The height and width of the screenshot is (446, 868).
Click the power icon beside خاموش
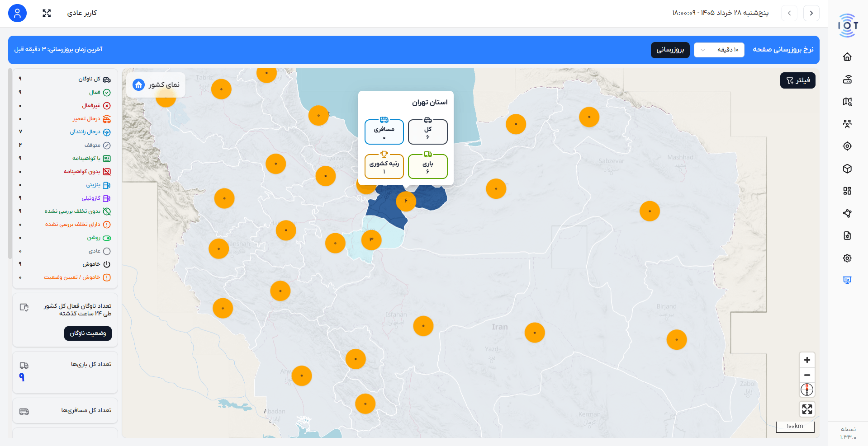tap(107, 264)
